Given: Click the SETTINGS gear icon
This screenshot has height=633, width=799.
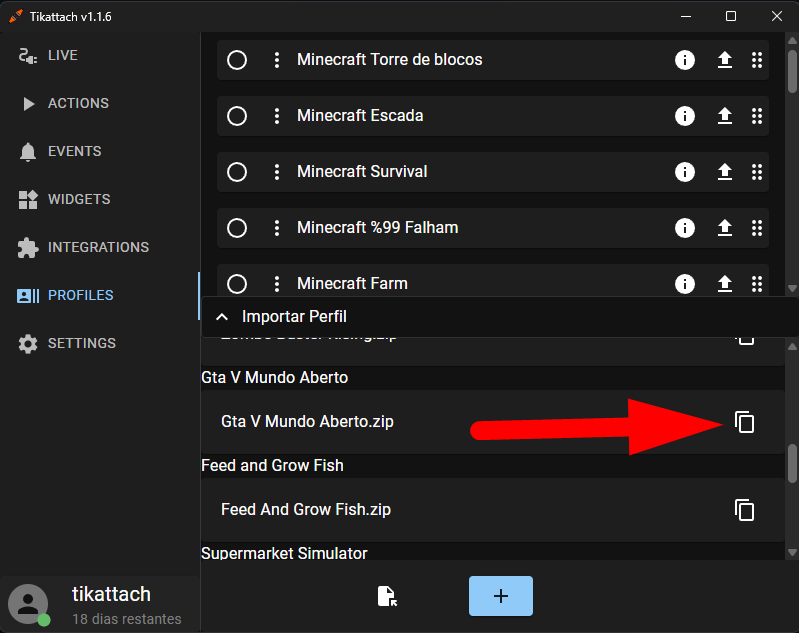Looking at the screenshot, I should [x=28, y=344].
